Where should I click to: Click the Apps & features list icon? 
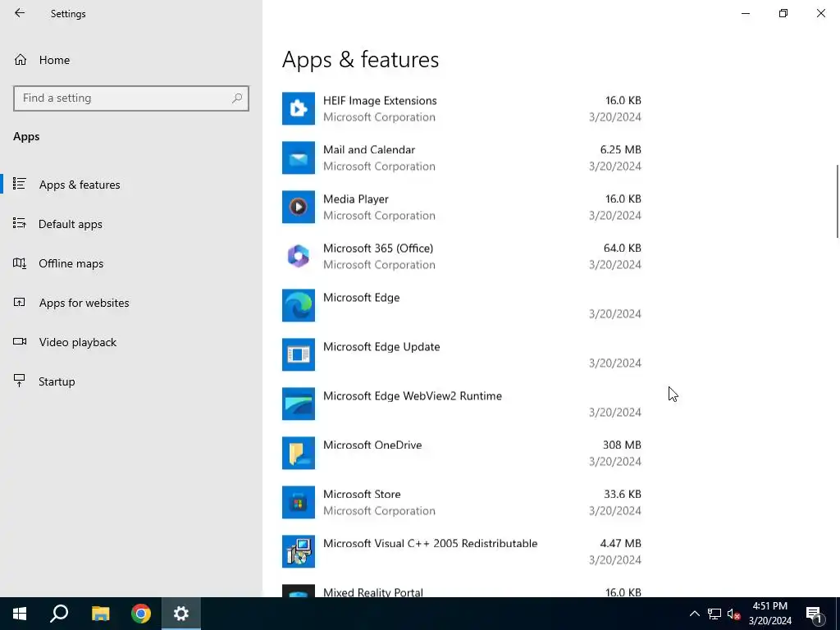click(20, 184)
